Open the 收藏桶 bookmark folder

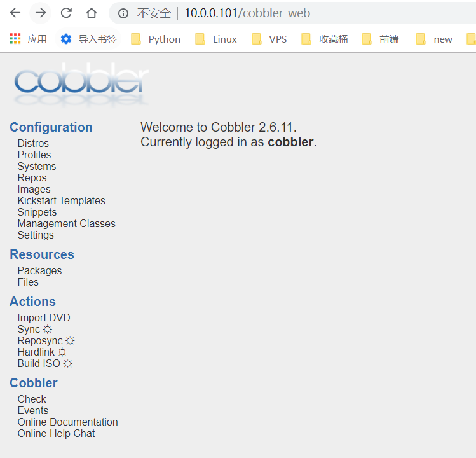pyautogui.click(x=325, y=39)
